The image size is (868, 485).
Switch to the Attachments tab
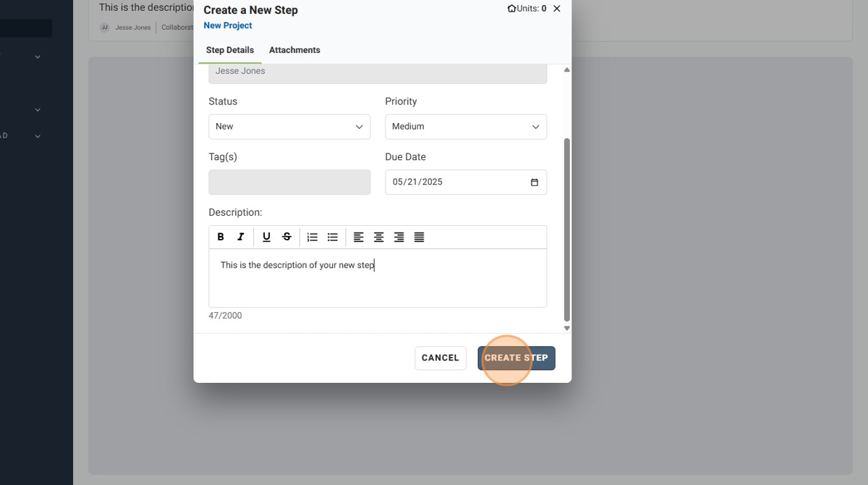(294, 50)
